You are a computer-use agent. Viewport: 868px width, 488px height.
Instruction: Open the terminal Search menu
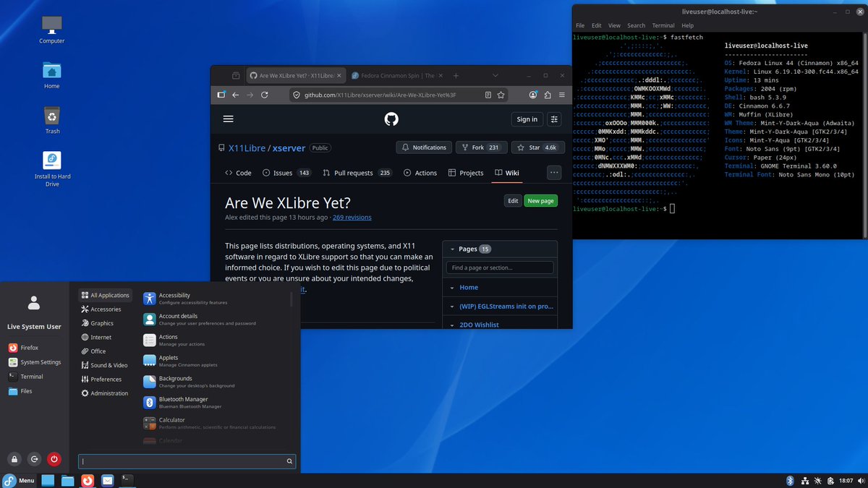pos(637,25)
